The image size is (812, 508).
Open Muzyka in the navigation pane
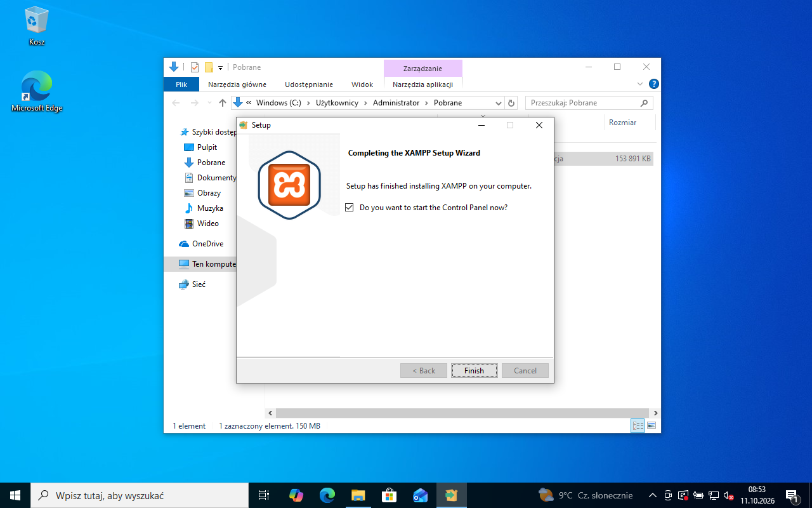[210, 208]
